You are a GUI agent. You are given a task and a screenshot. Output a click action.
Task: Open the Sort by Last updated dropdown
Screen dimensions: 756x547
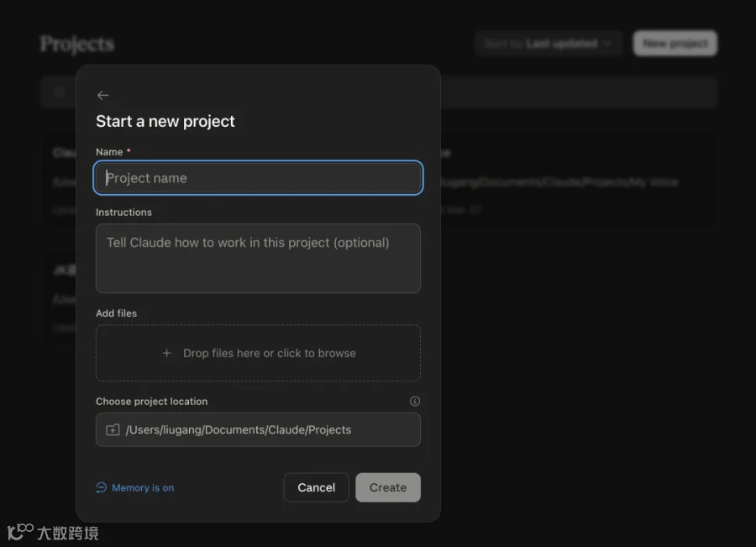coord(549,44)
